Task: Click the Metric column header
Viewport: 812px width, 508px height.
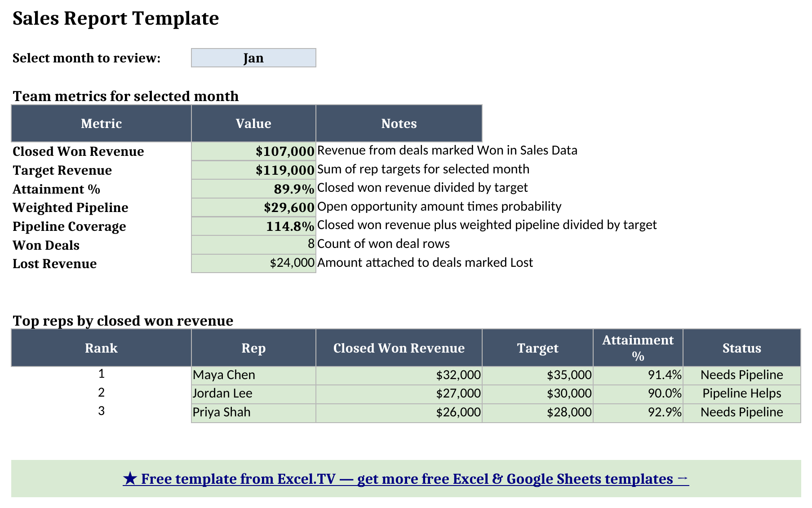Action: [101, 124]
